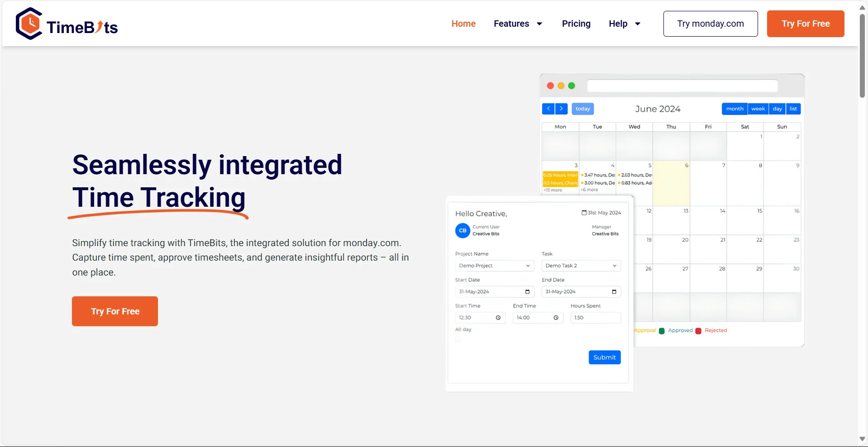Click the red window dot in mockup
The image size is (868, 447).
pyautogui.click(x=550, y=86)
